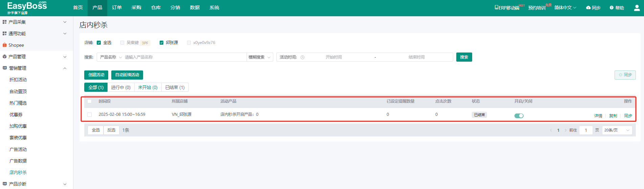644x189 pixels.
Task: Click the clock icon in activity time field
Action: tap(302, 57)
